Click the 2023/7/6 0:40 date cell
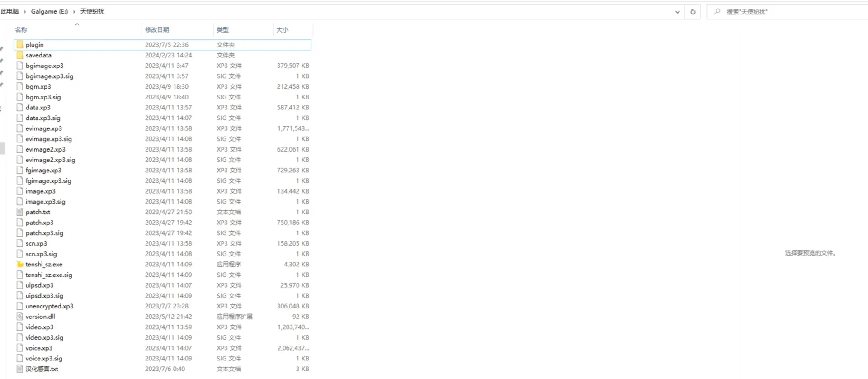Viewport: 868px width, 379px height. point(165,369)
